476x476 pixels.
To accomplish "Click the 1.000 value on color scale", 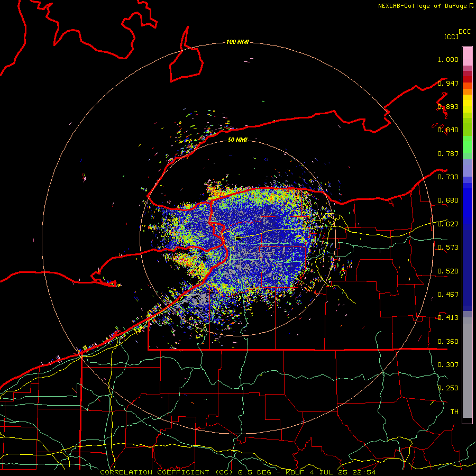I will 448,59.
